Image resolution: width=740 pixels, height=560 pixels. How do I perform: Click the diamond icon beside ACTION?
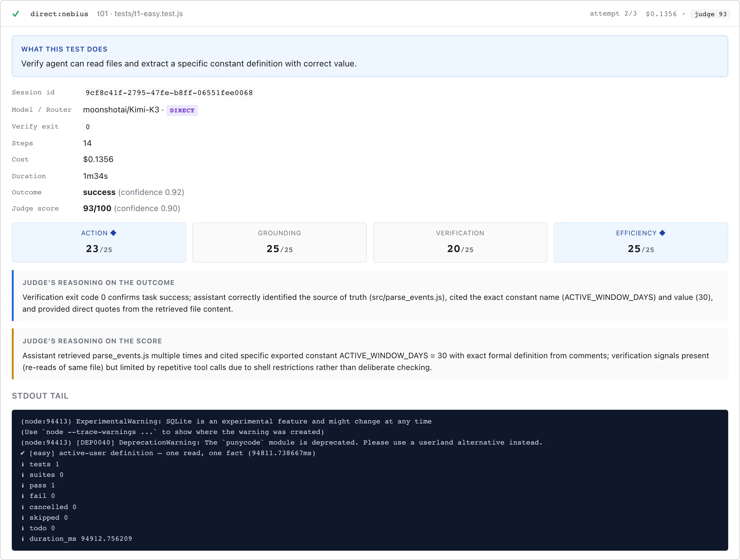113,233
